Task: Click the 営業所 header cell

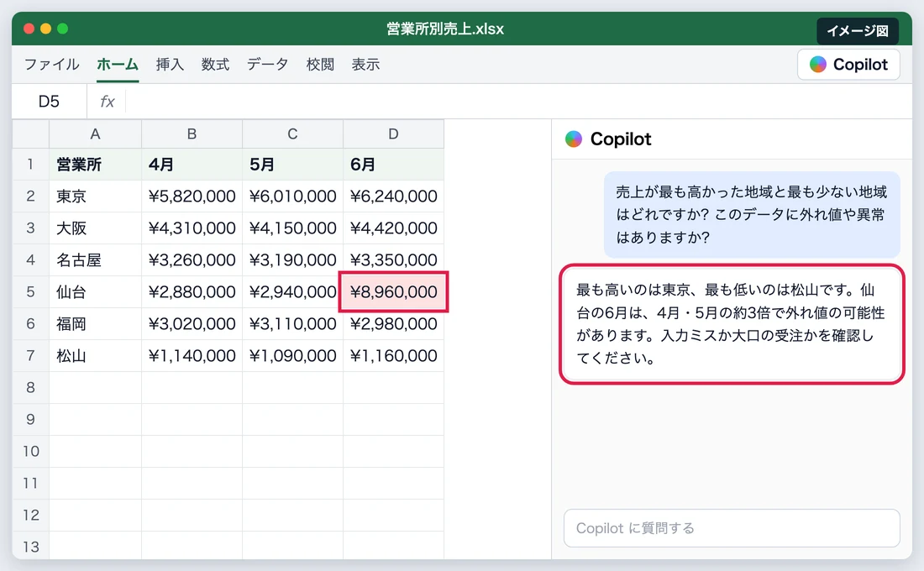Action: coord(95,164)
